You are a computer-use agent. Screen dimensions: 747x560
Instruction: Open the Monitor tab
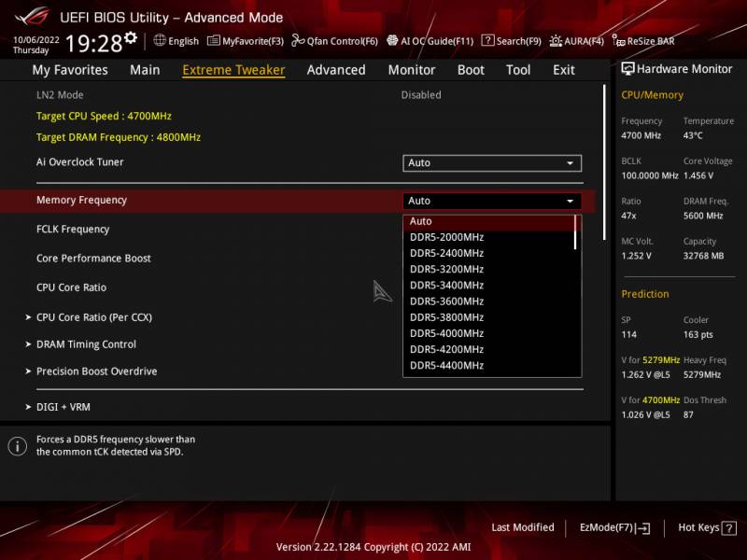(412, 70)
